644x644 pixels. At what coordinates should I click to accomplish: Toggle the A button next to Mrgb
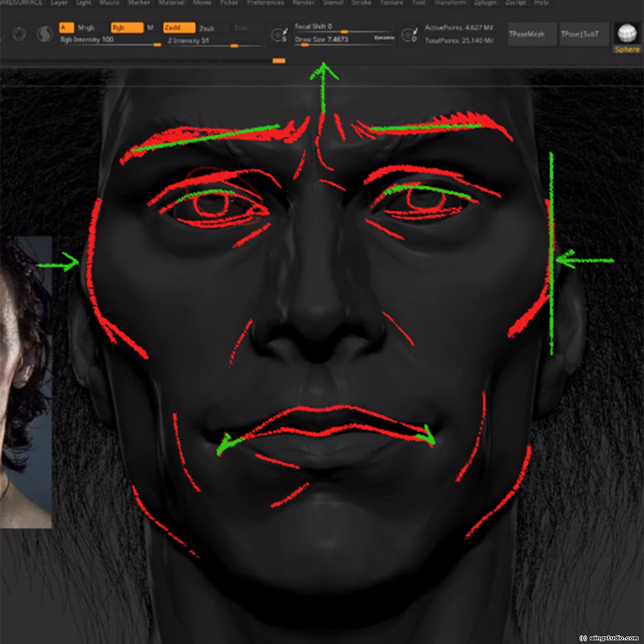coord(66,27)
